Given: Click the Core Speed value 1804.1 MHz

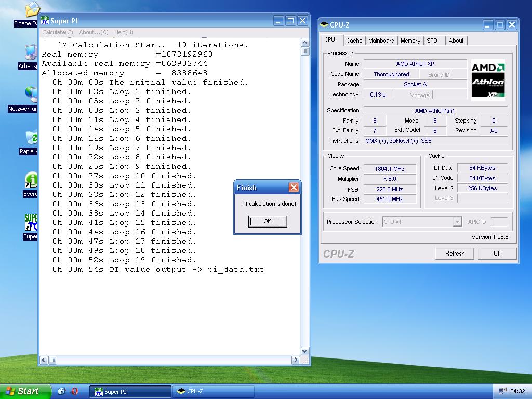Looking at the screenshot, I should coord(390,169).
